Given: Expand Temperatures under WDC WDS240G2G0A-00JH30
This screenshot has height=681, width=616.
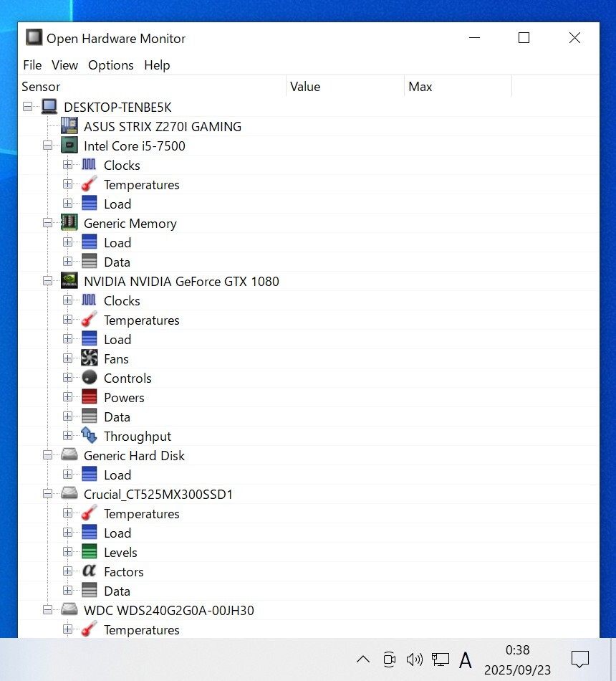Looking at the screenshot, I should pyautogui.click(x=67, y=629).
